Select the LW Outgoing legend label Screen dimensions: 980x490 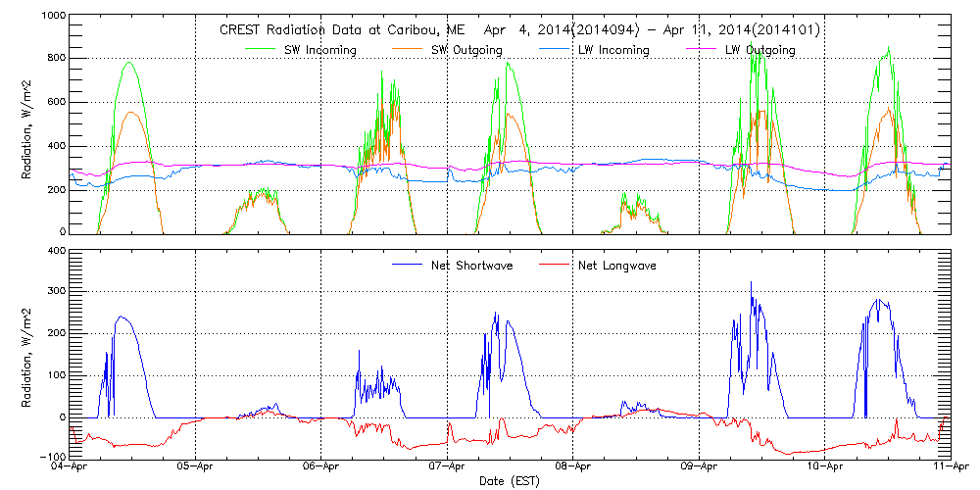(759, 50)
